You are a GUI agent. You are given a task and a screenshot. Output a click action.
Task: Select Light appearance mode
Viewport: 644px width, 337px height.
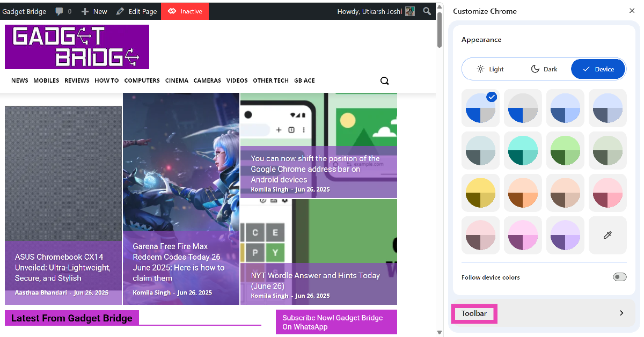(490, 69)
